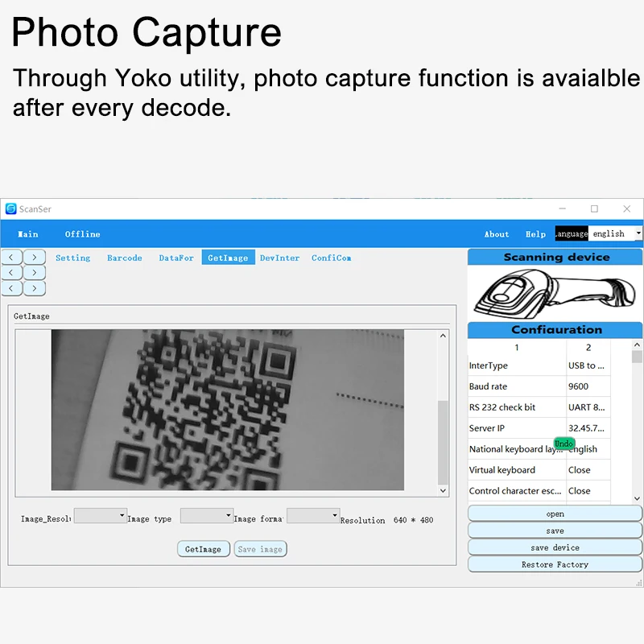Click the save configuration button
Screen dimensions: 644x644
point(555,530)
